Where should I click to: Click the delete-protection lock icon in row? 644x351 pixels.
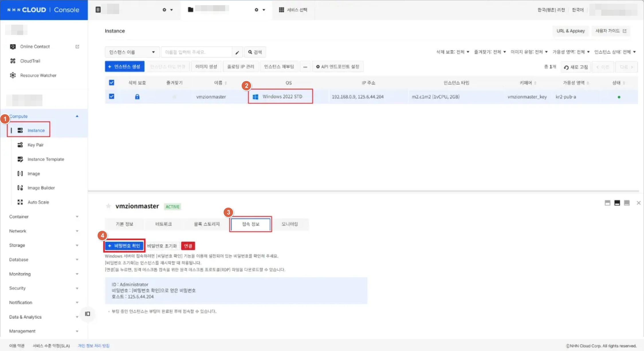click(137, 97)
